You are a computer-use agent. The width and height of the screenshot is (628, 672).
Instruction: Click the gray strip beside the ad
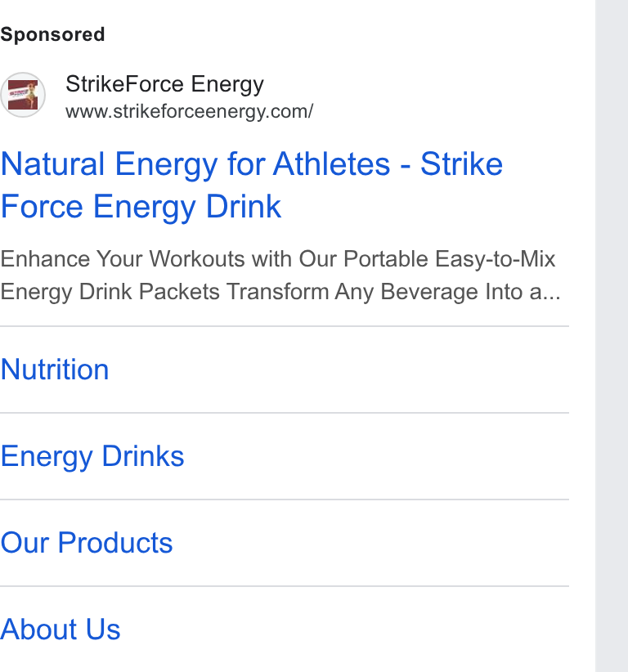(612, 336)
